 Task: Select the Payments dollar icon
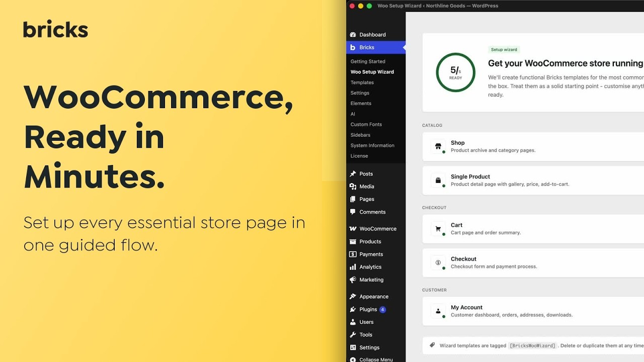click(353, 254)
